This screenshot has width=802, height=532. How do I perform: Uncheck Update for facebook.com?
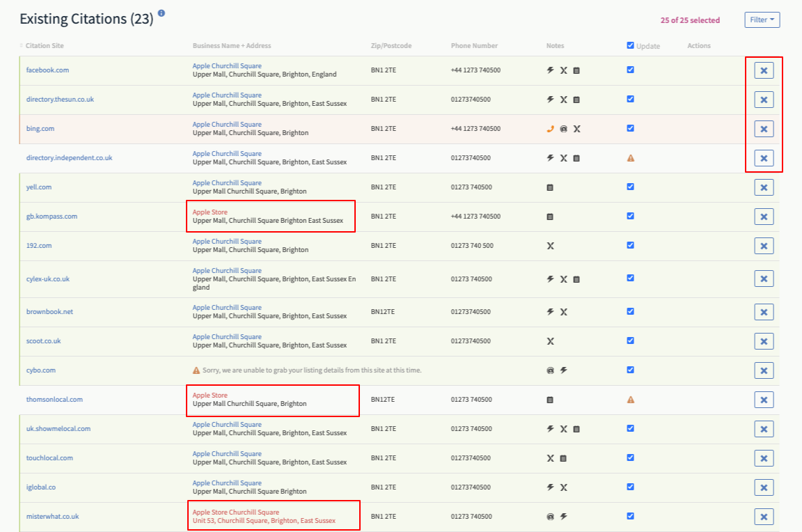[x=630, y=70]
